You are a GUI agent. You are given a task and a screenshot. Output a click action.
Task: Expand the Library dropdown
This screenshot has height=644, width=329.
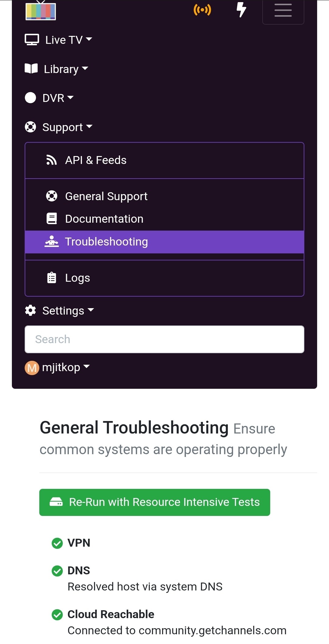point(57,69)
